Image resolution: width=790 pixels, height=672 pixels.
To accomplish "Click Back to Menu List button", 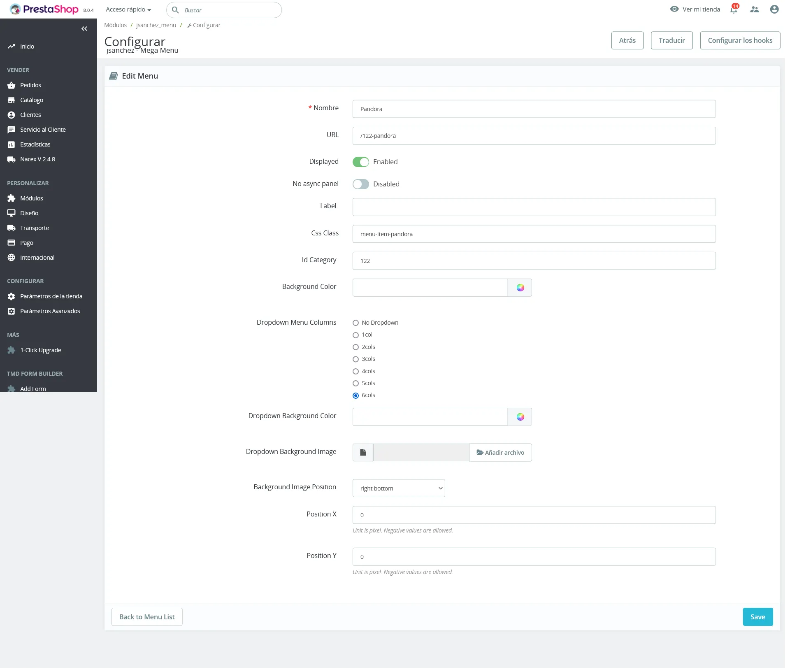I will click(x=147, y=617).
